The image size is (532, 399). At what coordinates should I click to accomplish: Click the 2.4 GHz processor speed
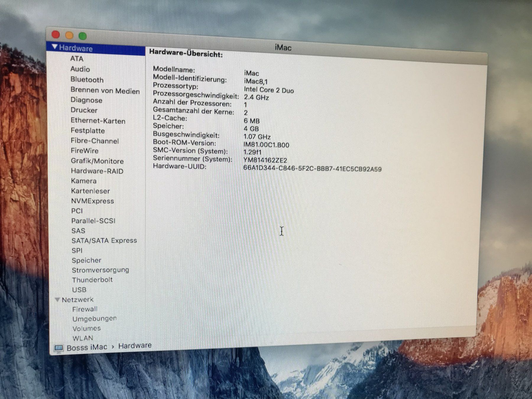tap(256, 97)
